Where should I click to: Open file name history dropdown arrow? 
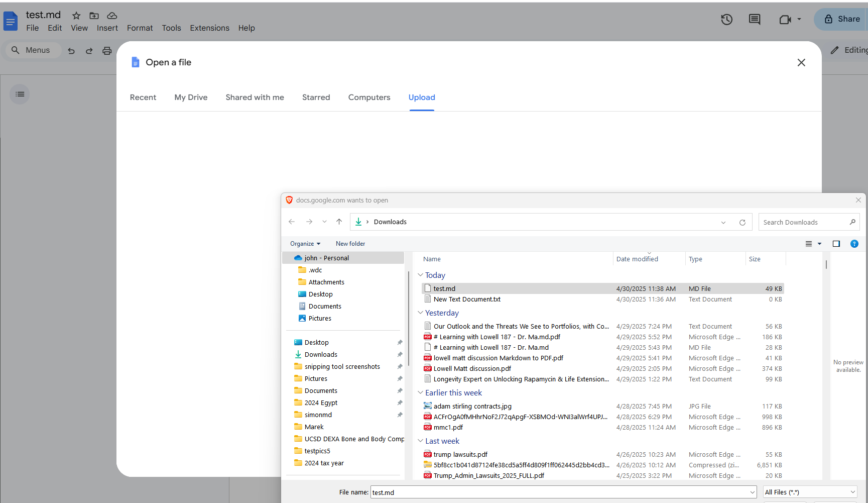pos(752,492)
